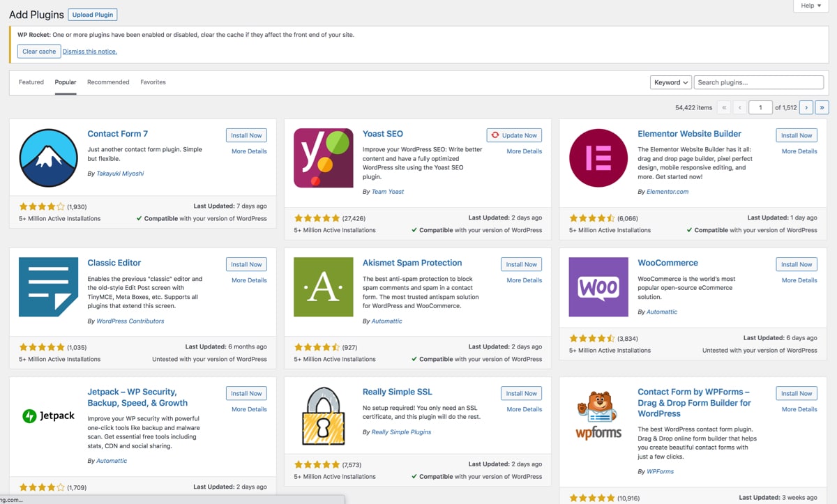
Task: Click the Contact Form 7 mountain icon
Action: pyautogui.click(x=48, y=158)
